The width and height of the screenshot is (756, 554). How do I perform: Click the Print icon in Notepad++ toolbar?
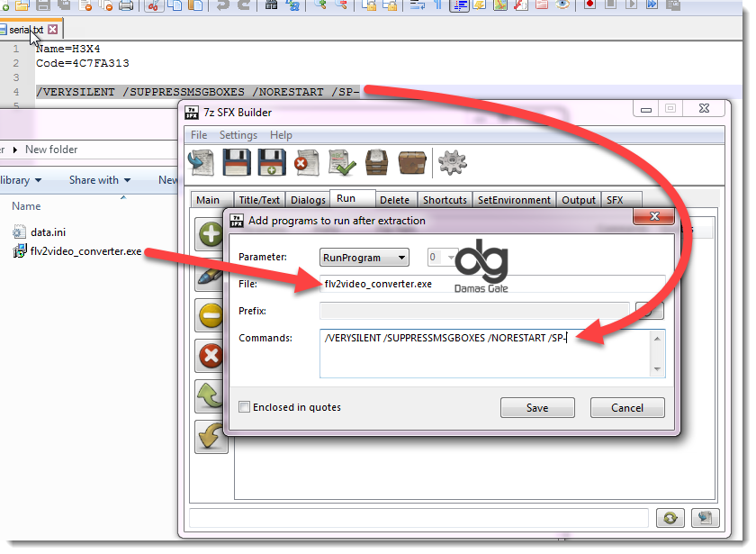coord(126,5)
